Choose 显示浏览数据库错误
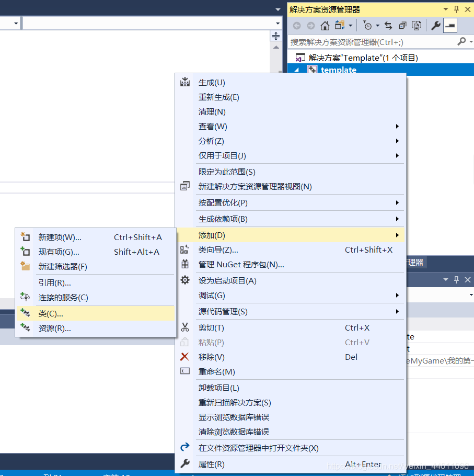 (x=290, y=417)
